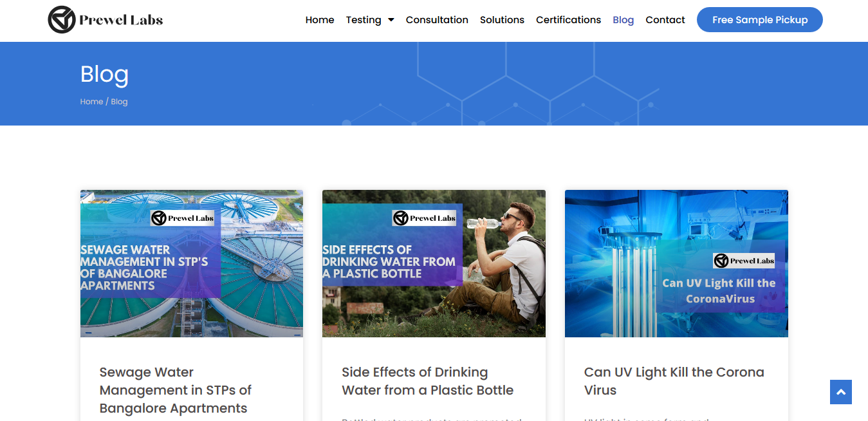Expand the Testing dropdown arrow
The image size is (868, 421).
pos(391,20)
